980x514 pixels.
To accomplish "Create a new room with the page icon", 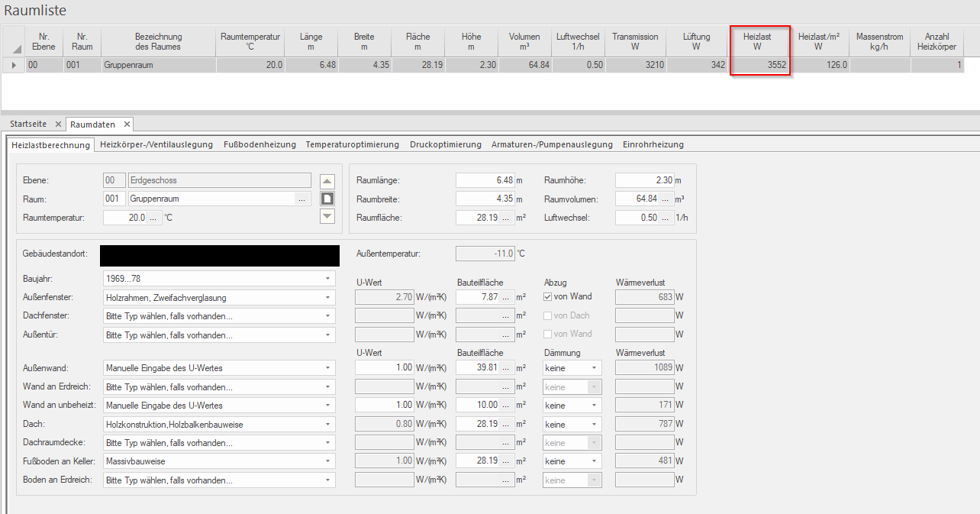I will 327,199.
